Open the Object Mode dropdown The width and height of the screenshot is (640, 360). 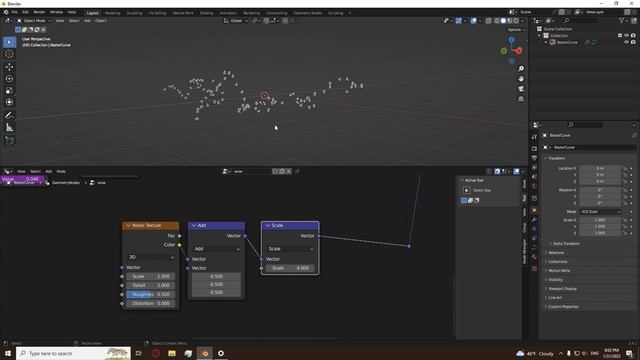[34, 20]
